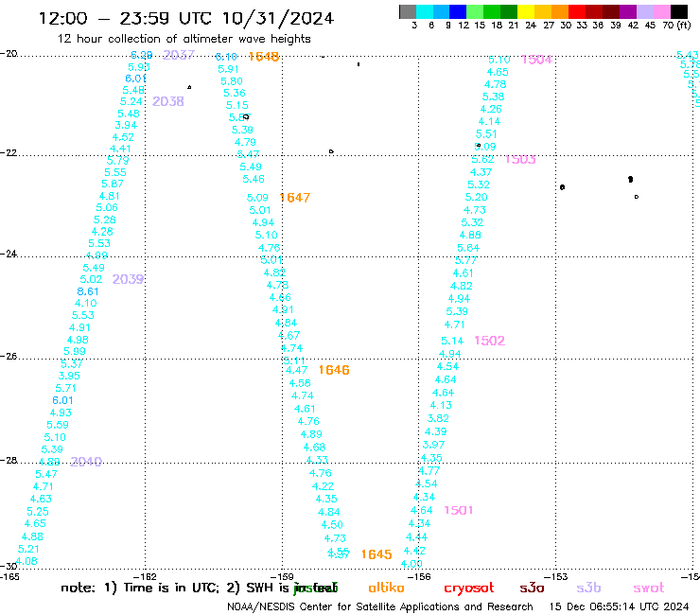This screenshot has width=700, height=615.
Task: Click the swot time marker 1501
Action: pos(459,511)
